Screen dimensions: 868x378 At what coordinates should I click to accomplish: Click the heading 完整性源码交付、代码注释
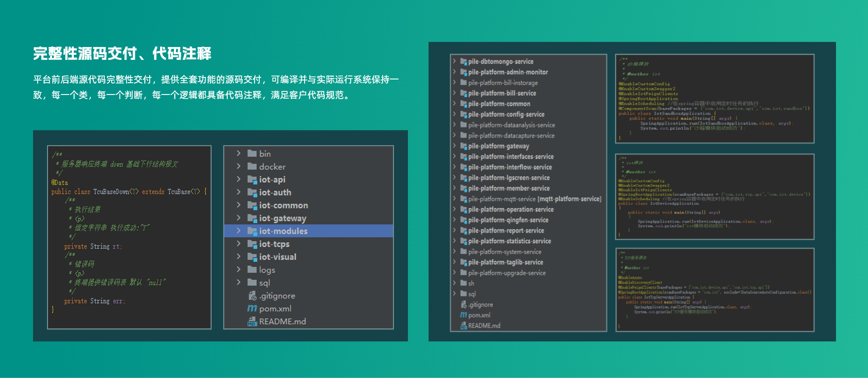pyautogui.click(x=122, y=53)
